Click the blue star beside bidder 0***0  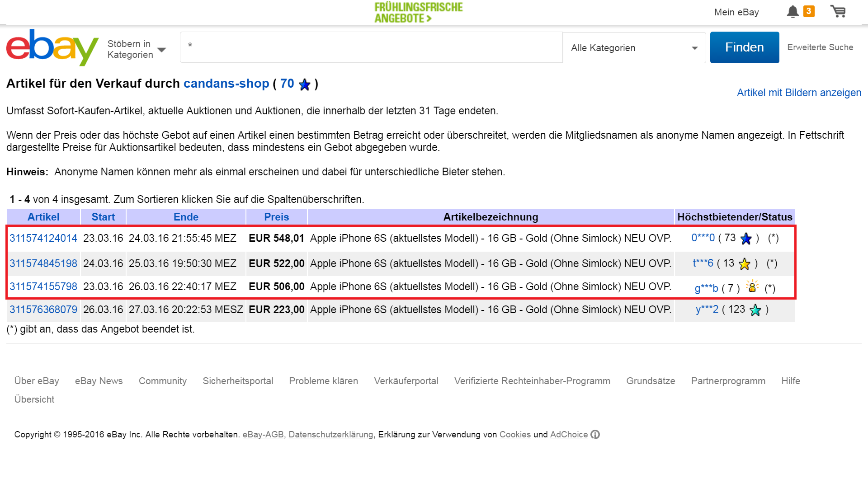746,239
